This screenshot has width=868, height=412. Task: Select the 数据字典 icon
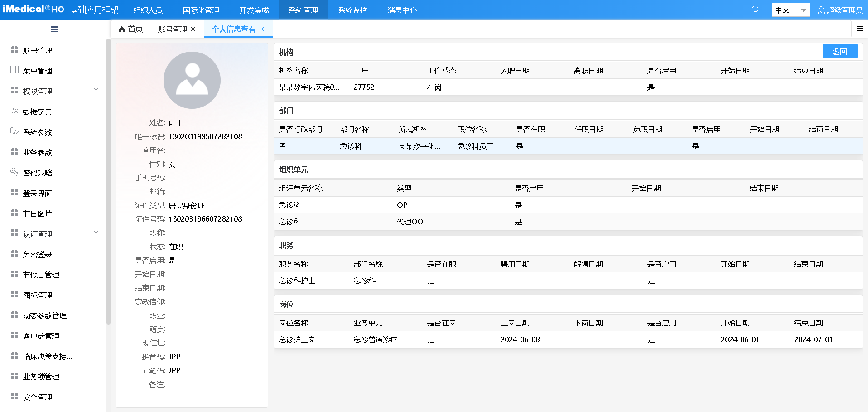pyautogui.click(x=14, y=111)
